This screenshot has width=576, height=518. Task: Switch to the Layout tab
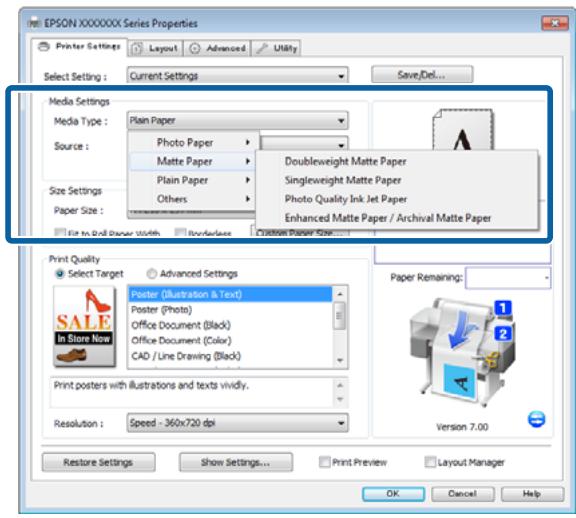[155, 48]
